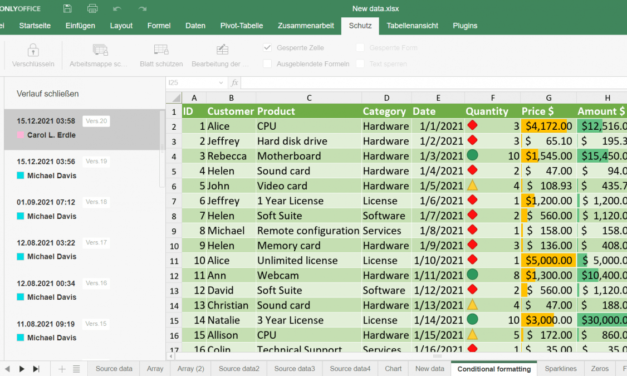Click the green circle icon in row 4
Screen dimensions: 627x376
click(472, 155)
